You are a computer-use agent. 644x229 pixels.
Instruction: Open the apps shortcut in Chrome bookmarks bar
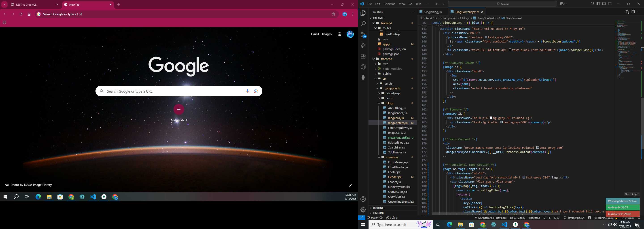click(4, 23)
